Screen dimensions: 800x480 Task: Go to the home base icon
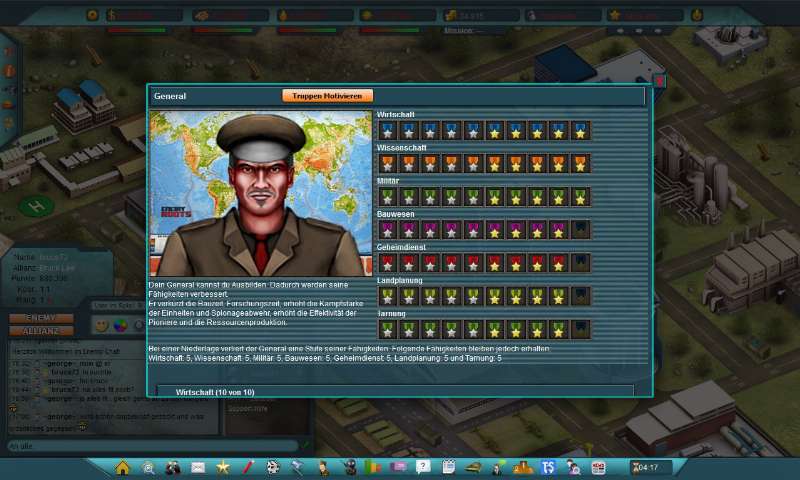pyautogui.click(x=122, y=467)
